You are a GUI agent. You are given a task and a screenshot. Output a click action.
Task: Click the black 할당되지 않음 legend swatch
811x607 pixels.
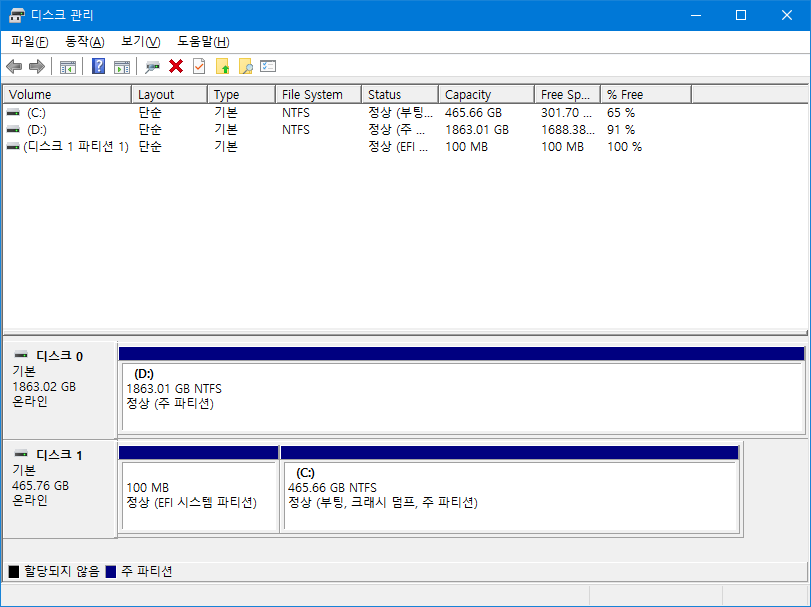(14, 571)
